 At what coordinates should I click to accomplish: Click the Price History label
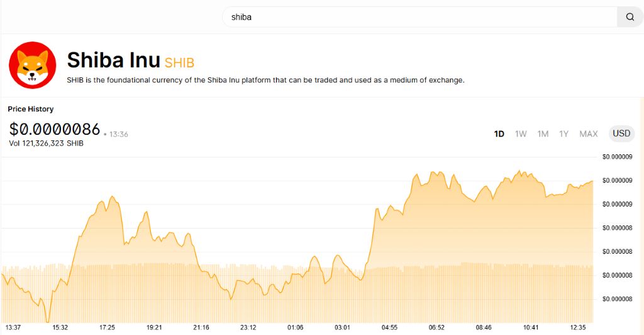click(x=31, y=109)
